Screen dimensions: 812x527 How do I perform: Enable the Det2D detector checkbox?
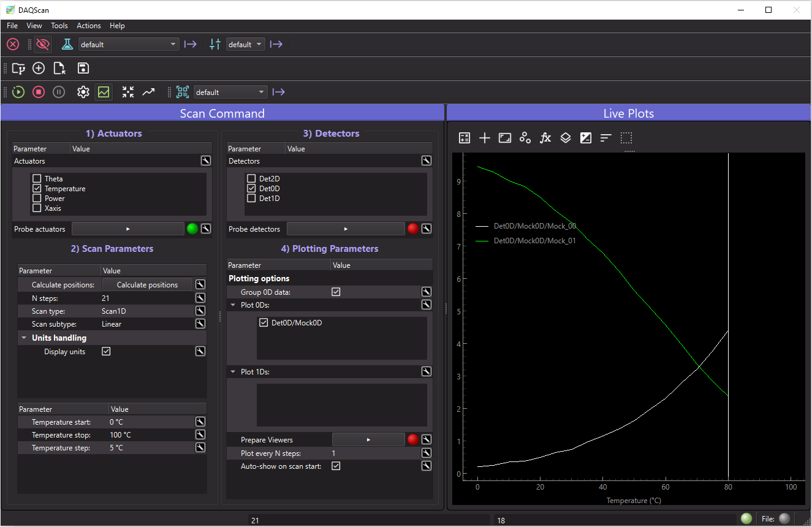point(251,179)
